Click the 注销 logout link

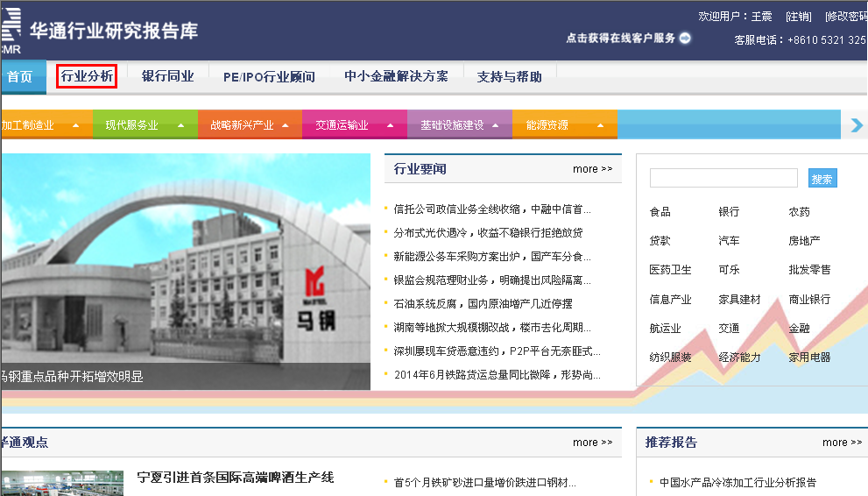click(x=799, y=17)
